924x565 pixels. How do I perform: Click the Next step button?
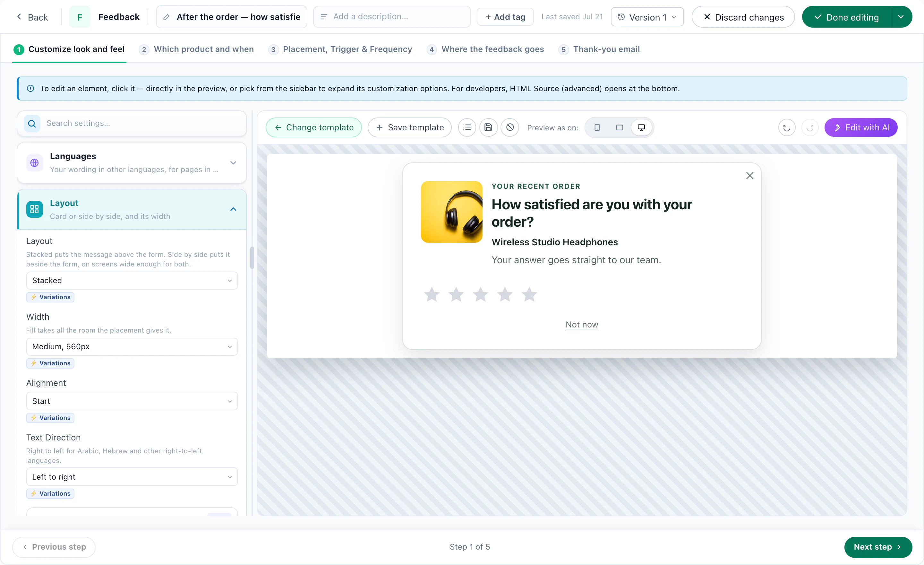[x=878, y=547]
